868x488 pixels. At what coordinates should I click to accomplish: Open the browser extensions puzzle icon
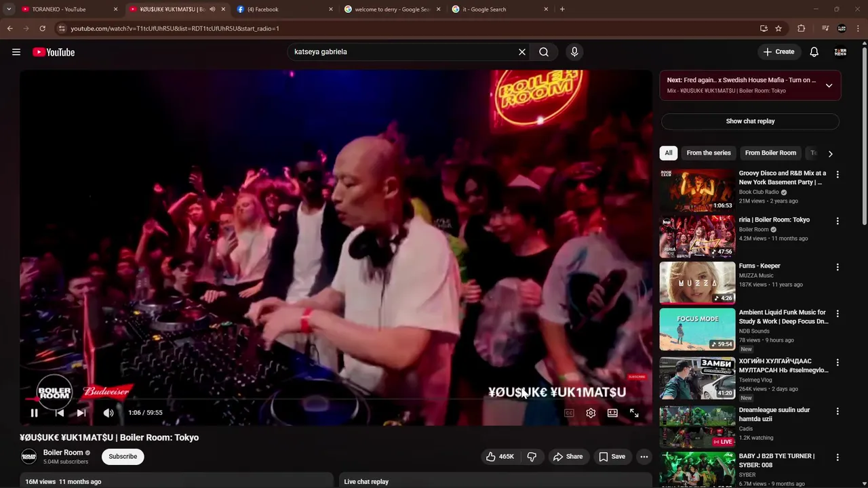pyautogui.click(x=802, y=28)
